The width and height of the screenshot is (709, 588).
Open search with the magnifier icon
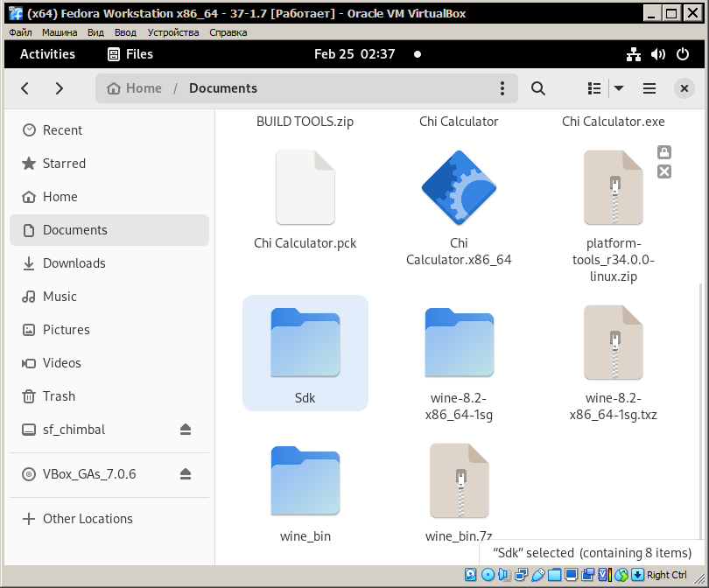pyautogui.click(x=537, y=88)
